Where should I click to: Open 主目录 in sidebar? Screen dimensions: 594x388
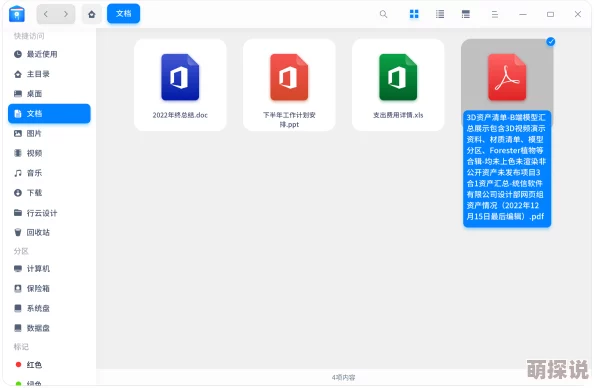[x=49, y=74]
